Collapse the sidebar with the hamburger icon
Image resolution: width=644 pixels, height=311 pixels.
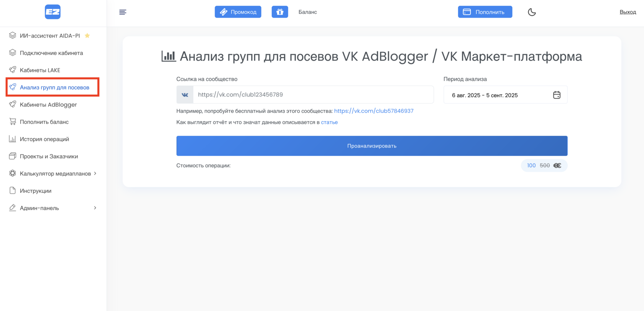[123, 12]
